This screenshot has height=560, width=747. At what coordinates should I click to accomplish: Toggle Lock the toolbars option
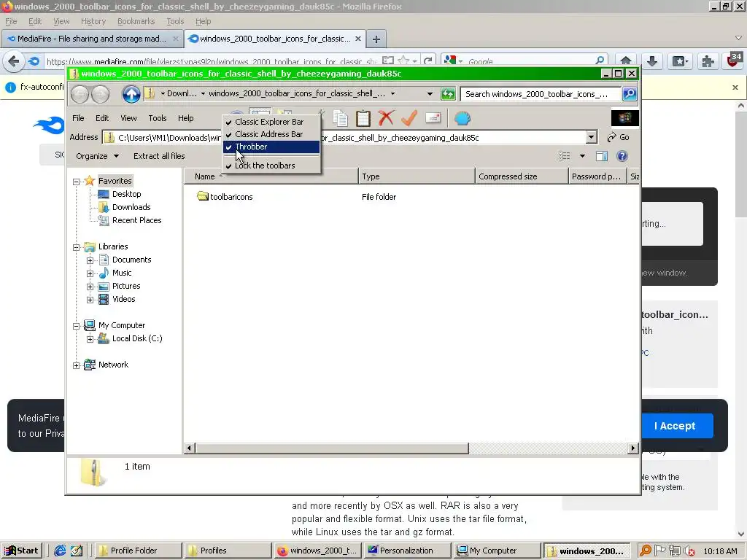point(271,166)
